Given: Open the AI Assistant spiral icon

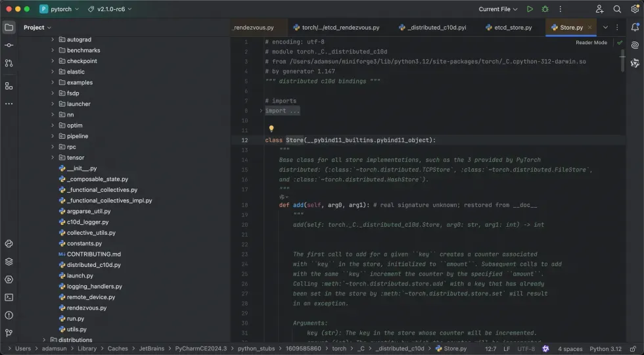Looking at the screenshot, I should coord(635,45).
